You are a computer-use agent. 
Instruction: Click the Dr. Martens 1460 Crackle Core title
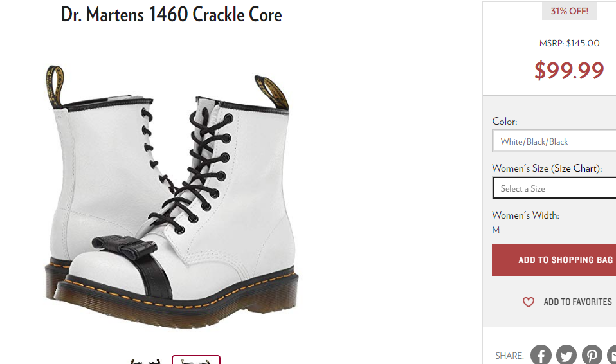(171, 15)
